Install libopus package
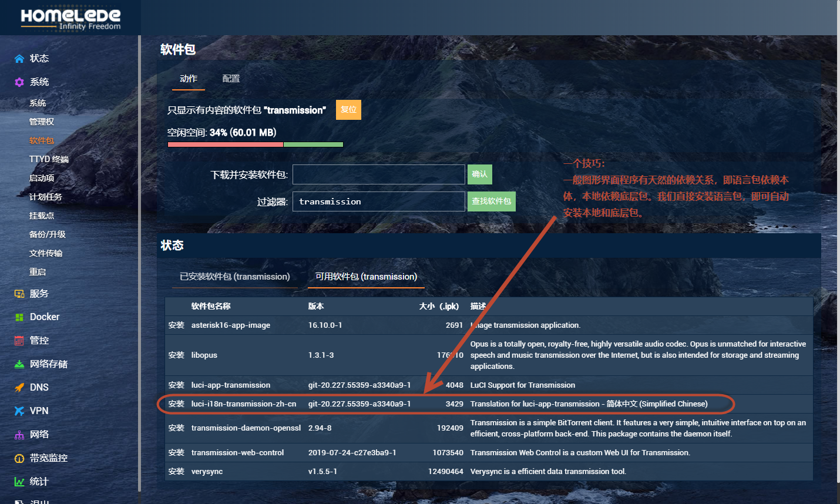 tap(176, 355)
